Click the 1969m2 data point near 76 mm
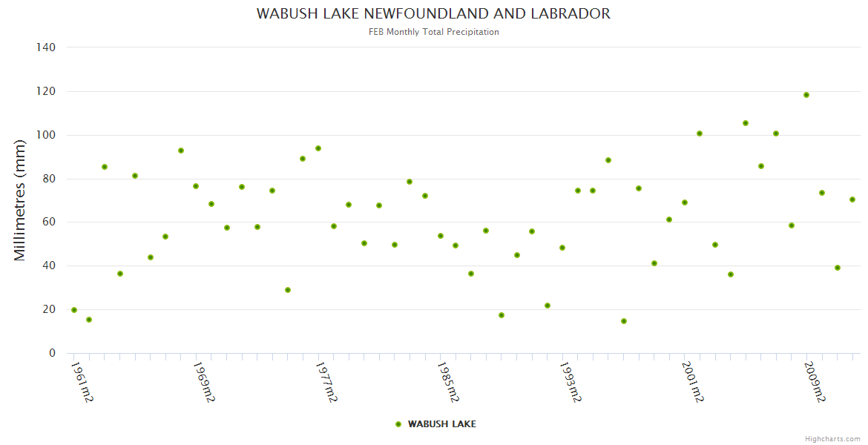Screen dimensions: 868x445 (196, 186)
